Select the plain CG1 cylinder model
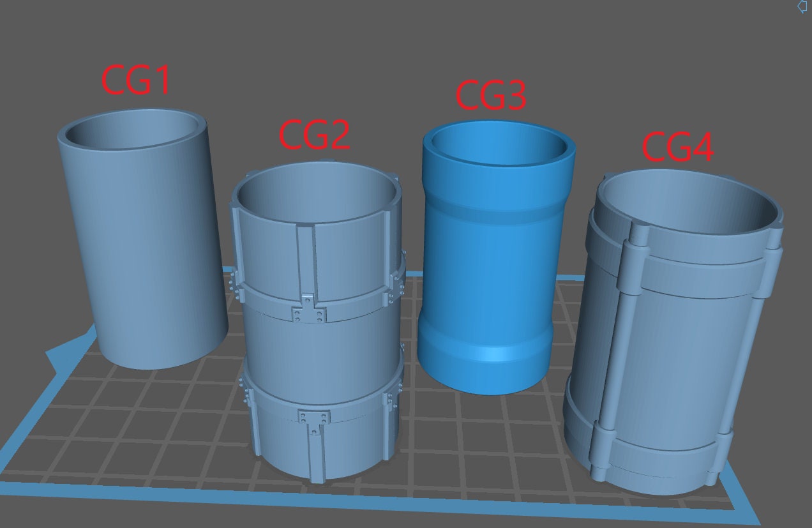 (x=144, y=255)
